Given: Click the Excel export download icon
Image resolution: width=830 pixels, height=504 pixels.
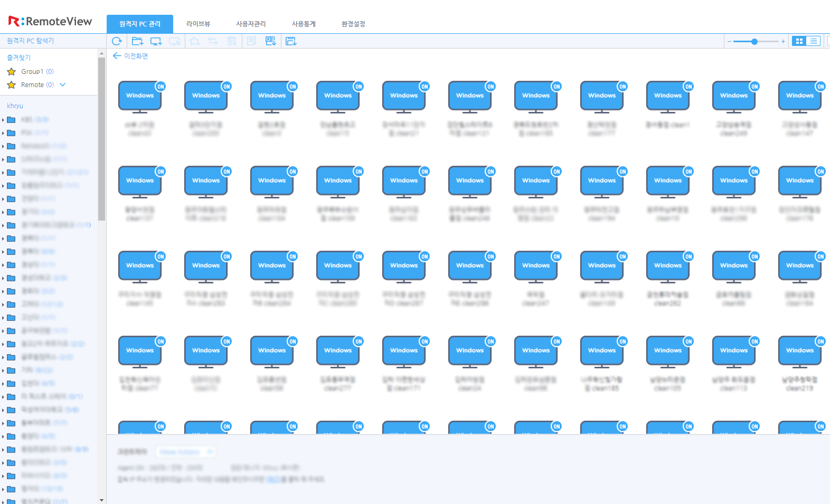Looking at the screenshot, I should [x=271, y=41].
